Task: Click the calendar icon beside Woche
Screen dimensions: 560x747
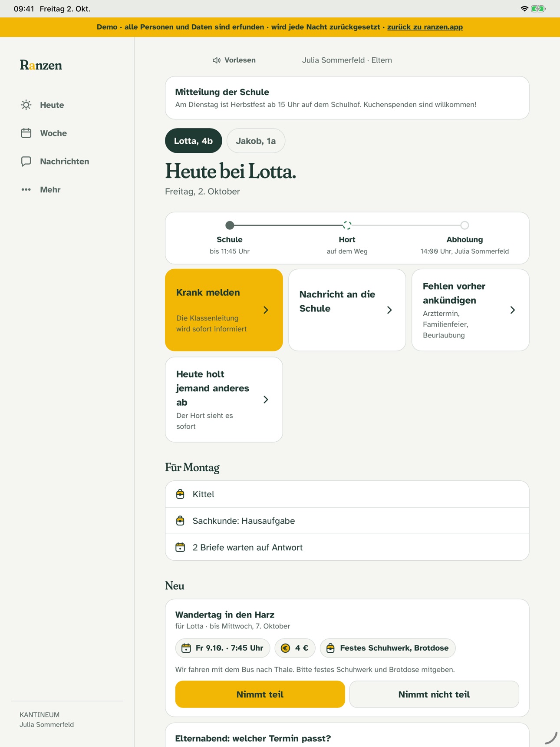Action: pyautogui.click(x=26, y=133)
